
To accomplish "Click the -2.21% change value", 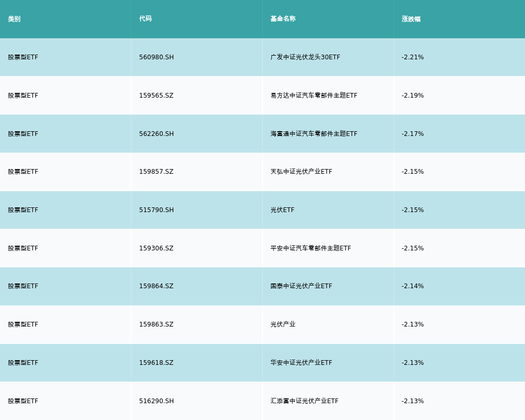I will 413,57.
